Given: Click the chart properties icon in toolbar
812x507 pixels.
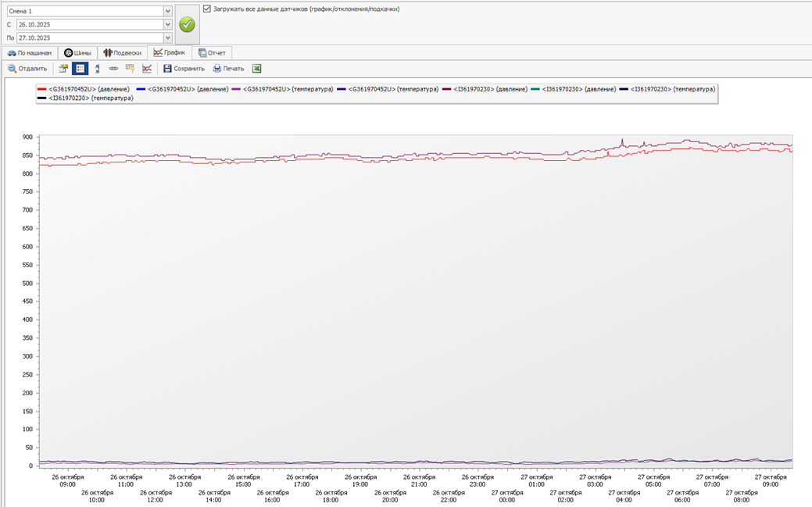Looking at the screenshot, I should tap(63, 69).
